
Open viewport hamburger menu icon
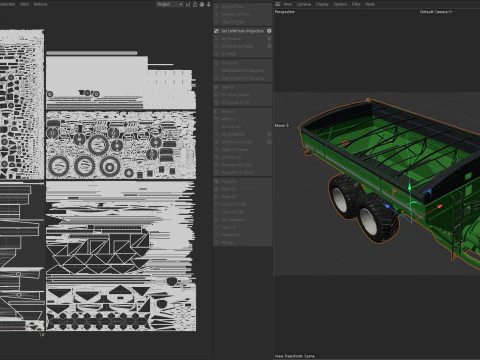pyautogui.click(x=277, y=4)
